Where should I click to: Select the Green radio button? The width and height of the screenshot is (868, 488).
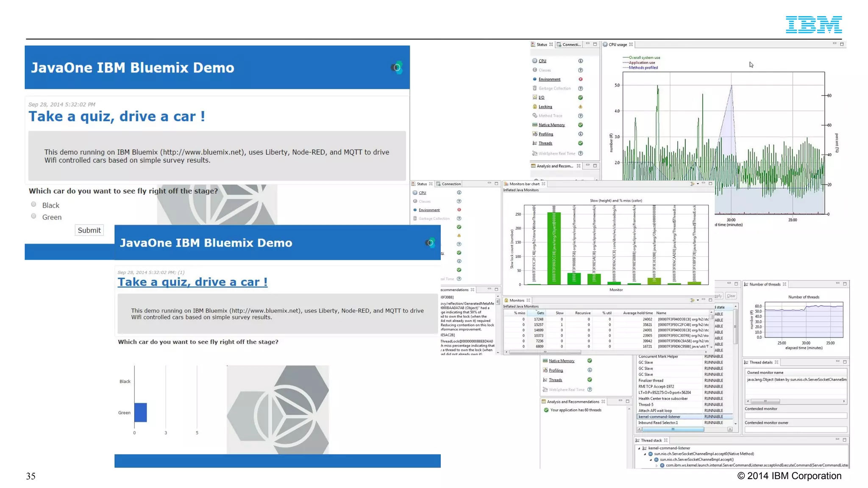[33, 216]
